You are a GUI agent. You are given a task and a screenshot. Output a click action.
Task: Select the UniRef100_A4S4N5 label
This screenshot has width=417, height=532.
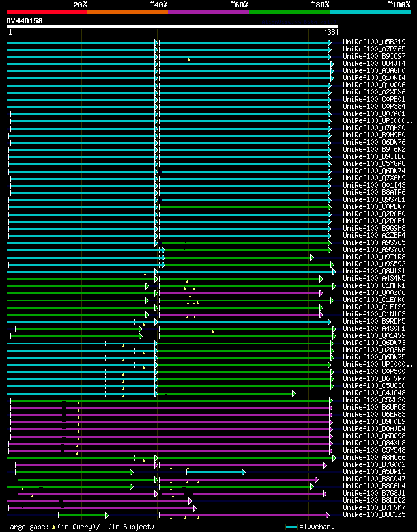(374, 278)
